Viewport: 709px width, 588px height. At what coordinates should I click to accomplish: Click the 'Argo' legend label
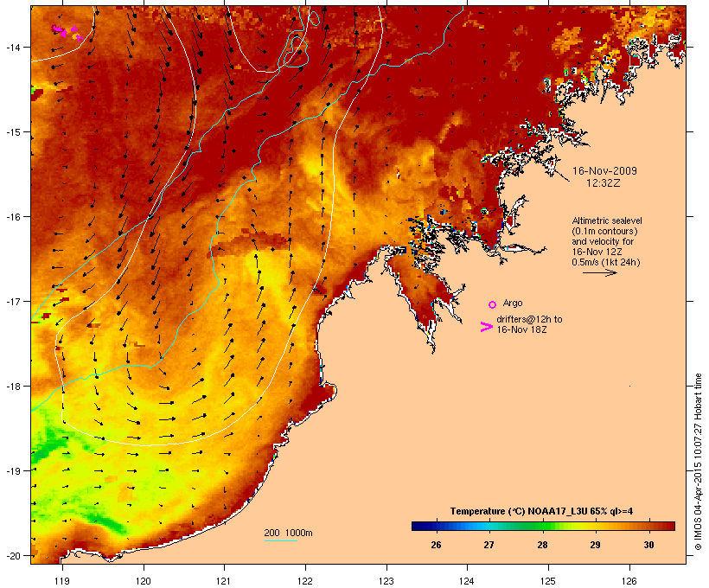pos(513,303)
